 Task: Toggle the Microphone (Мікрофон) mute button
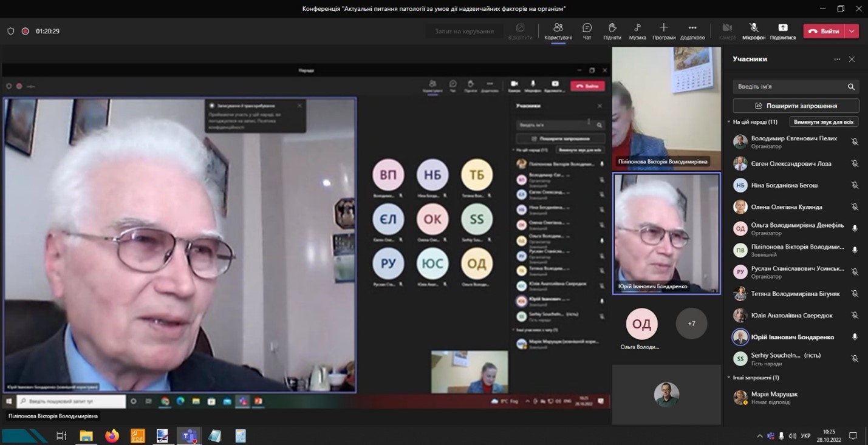[x=753, y=29]
